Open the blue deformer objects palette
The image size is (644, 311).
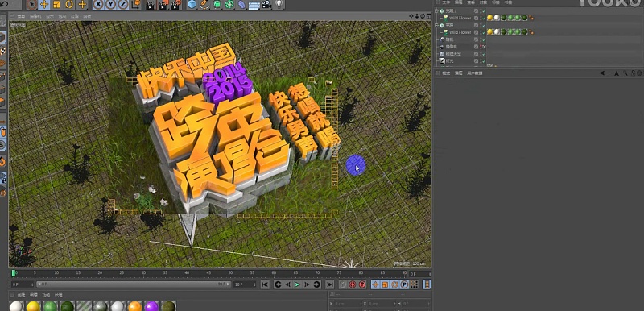pos(242,5)
